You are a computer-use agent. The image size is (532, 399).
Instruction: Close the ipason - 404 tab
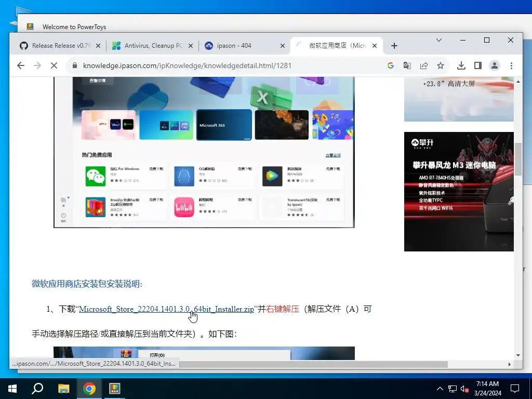point(282,46)
